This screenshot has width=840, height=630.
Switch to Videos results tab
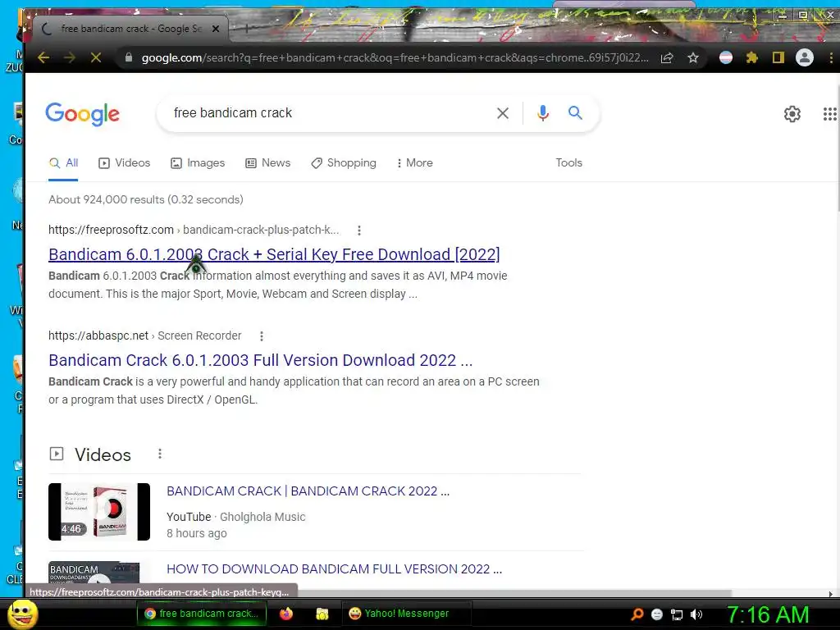point(125,163)
